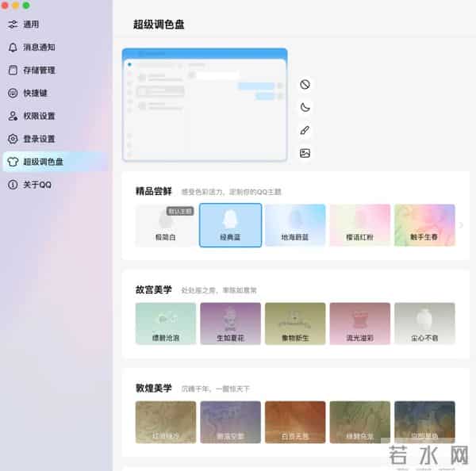Pick the purple-gray 敦煌美学 mural theme
Viewport: 476px width, 471px height.
pos(230,422)
